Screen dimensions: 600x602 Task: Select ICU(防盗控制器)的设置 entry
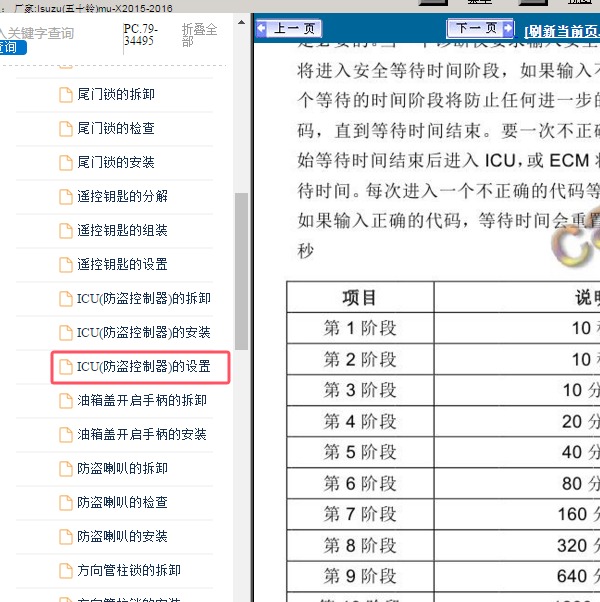144,366
